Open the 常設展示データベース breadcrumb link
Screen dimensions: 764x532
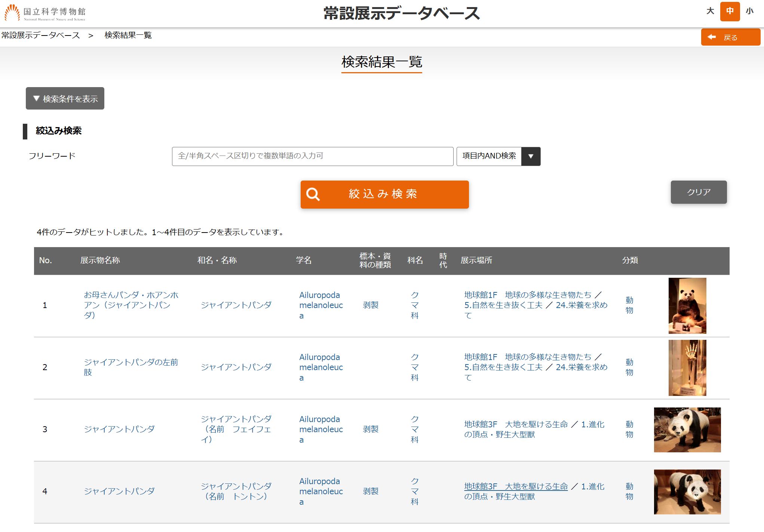pyautogui.click(x=40, y=35)
